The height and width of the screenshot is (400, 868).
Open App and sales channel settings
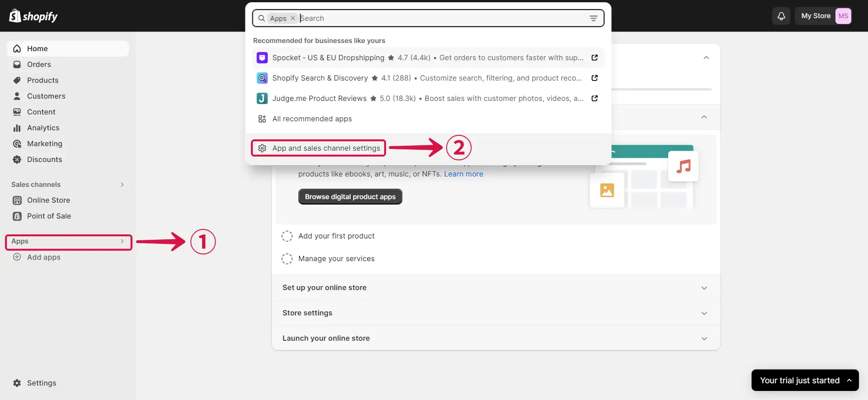click(x=318, y=148)
